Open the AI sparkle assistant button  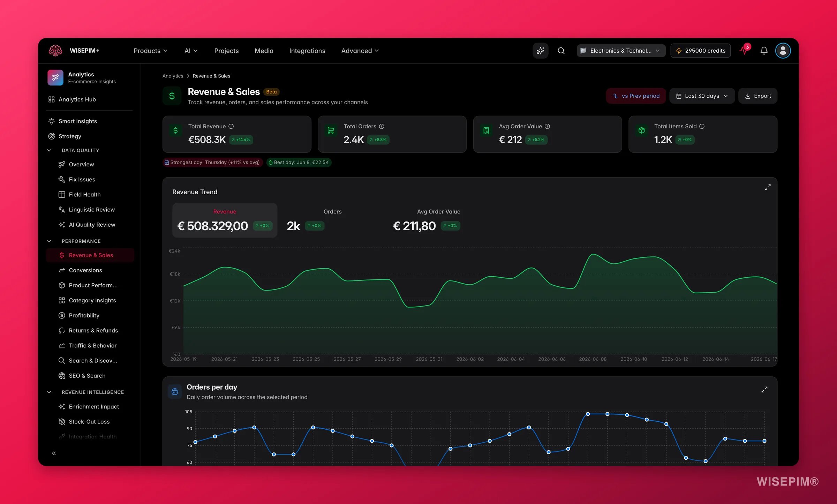point(540,51)
